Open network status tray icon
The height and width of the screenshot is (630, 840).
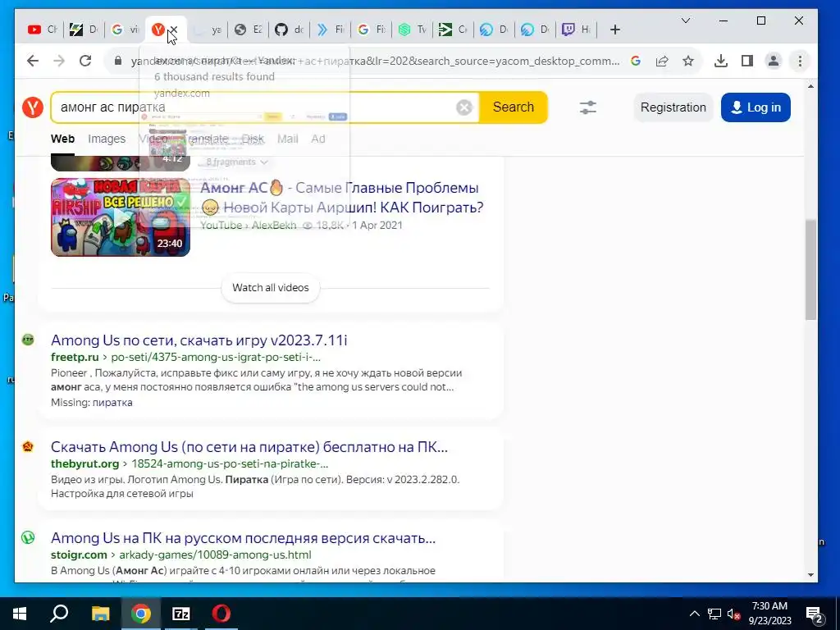pos(714,614)
